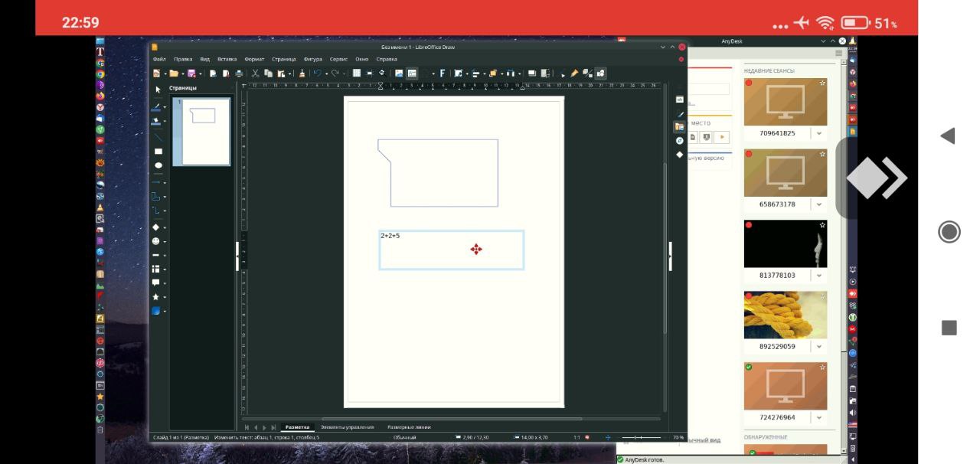Screen dimensions: 980x464
Task: Expand the Line Color dropdown arrow
Action: [165, 107]
